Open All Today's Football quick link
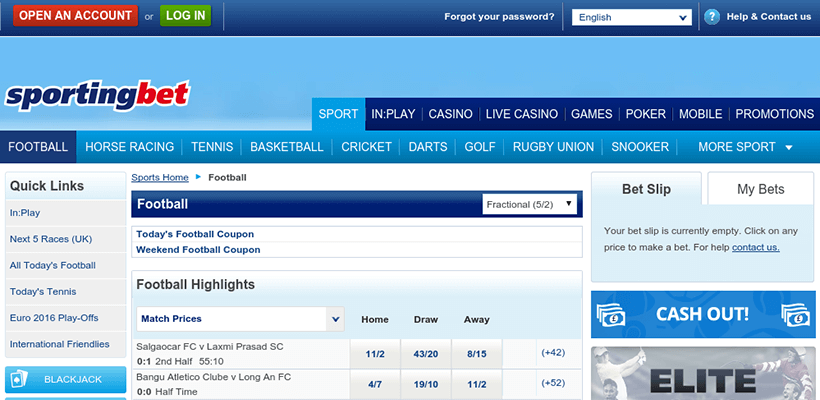The width and height of the screenshot is (820, 400). 66,265
